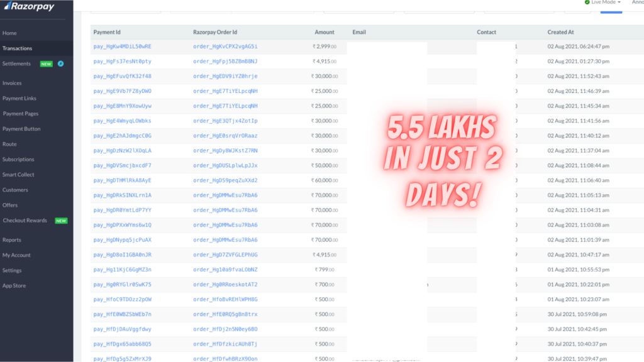Open Settings in the sidebar

pyautogui.click(x=12, y=270)
